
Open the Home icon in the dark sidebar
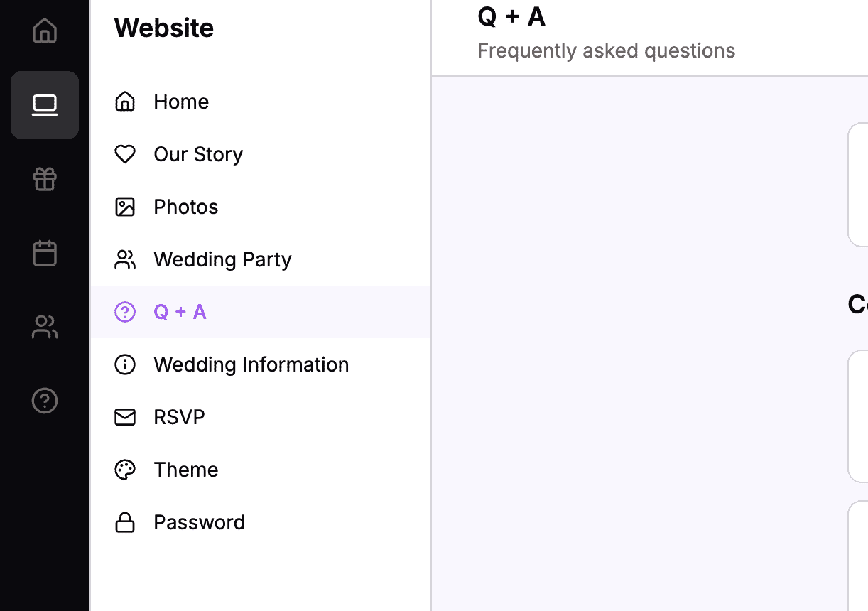click(45, 31)
